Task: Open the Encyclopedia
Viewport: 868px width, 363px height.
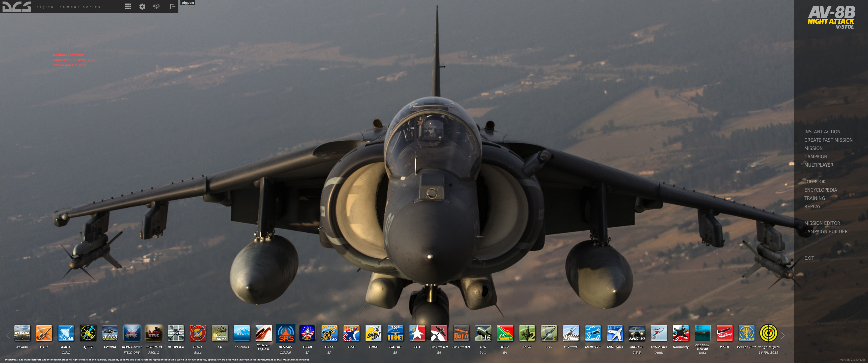Action: point(821,190)
